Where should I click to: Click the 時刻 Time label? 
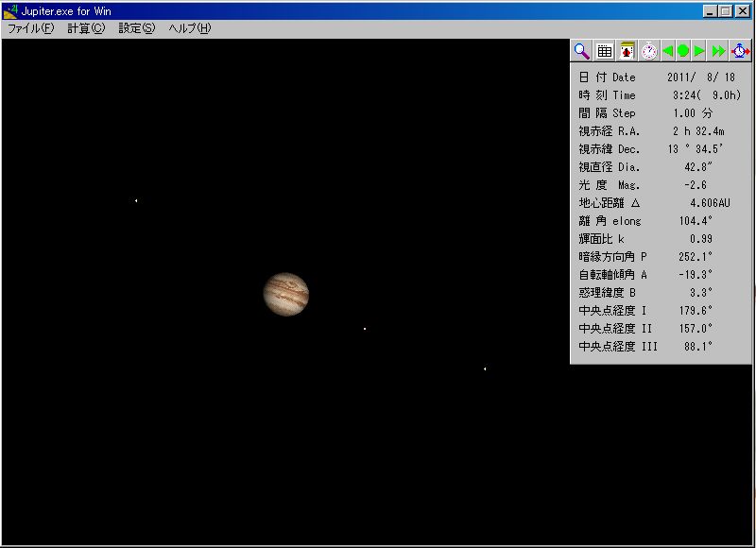(x=607, y=94)
